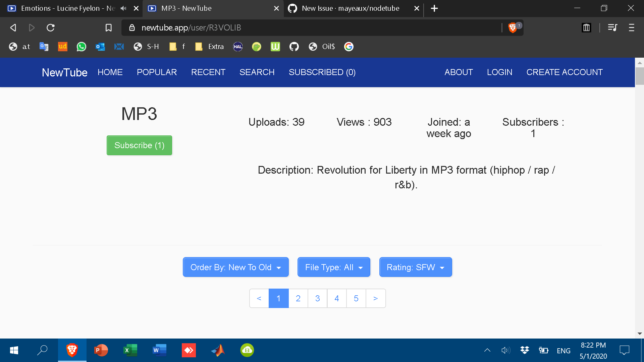Click the address bar URL field
The width and height of the screenshot is (644, 362).
click(x=302, y=28)
